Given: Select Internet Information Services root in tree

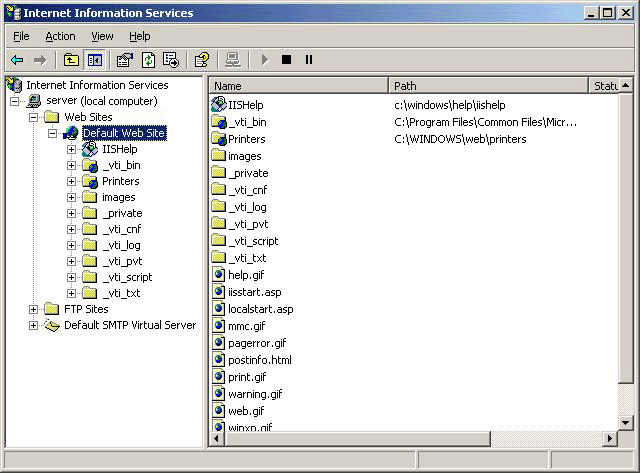Looking at the screenshot, I should click(x=97, y=85).
